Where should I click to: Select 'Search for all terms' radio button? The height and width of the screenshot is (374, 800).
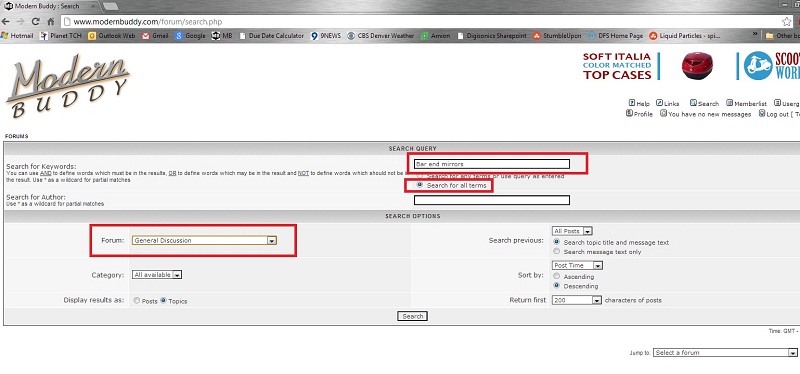(420, 185)
